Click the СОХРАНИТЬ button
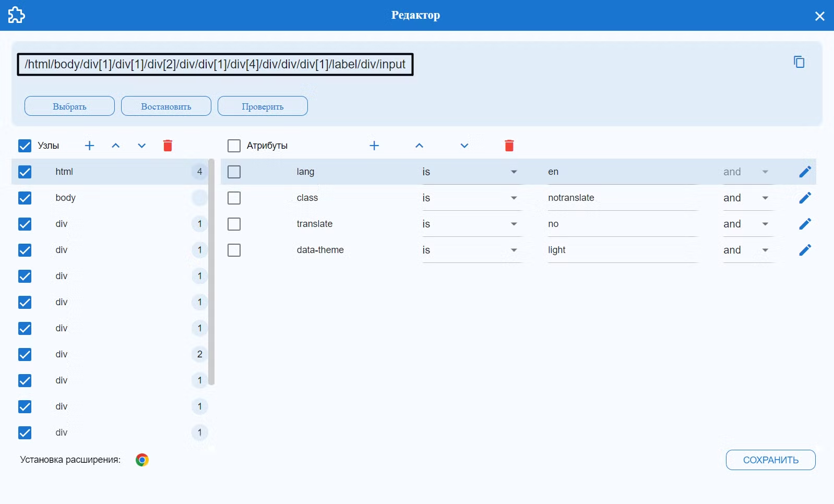The height and width of the screenshot is (504, 834). click(770, 460)
